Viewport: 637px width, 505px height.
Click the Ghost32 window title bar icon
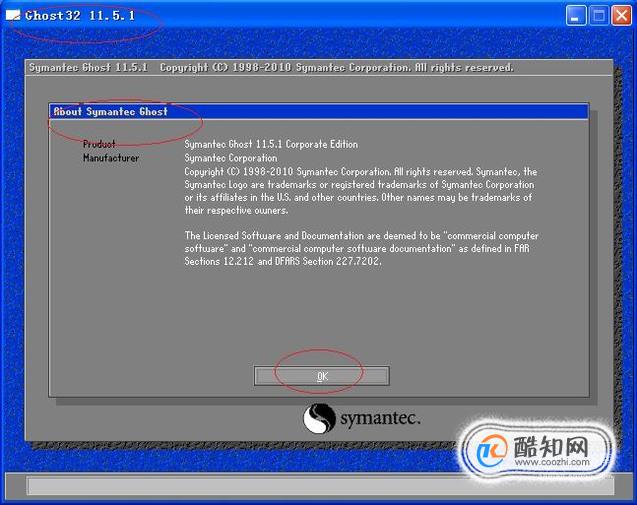click(x=13, y=15)
